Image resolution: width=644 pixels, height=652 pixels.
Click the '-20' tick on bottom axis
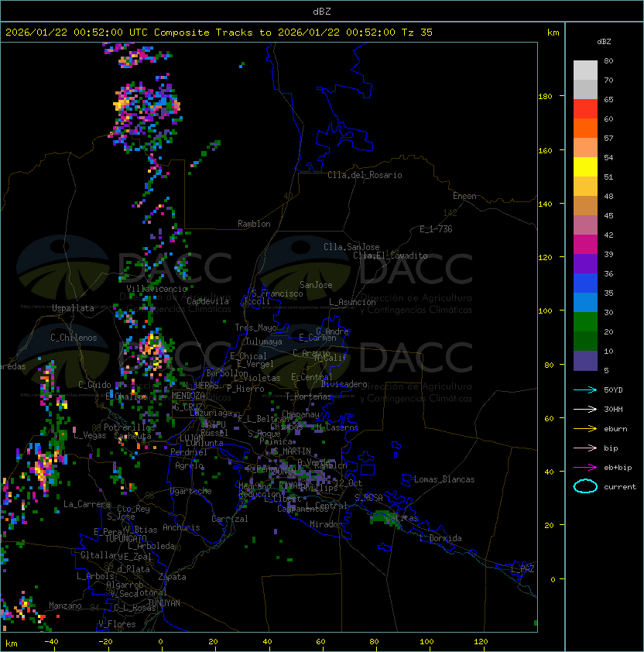105,642
